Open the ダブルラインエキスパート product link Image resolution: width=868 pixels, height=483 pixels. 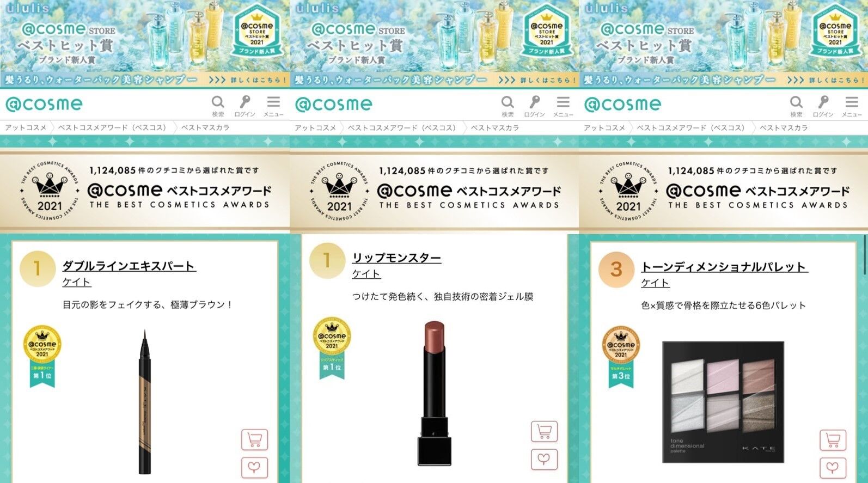129,266
